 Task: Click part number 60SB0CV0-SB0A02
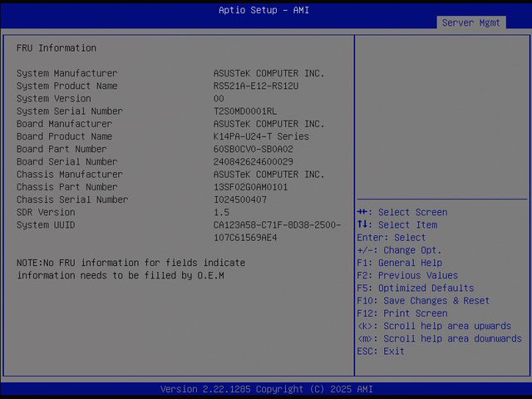point(253,149)
